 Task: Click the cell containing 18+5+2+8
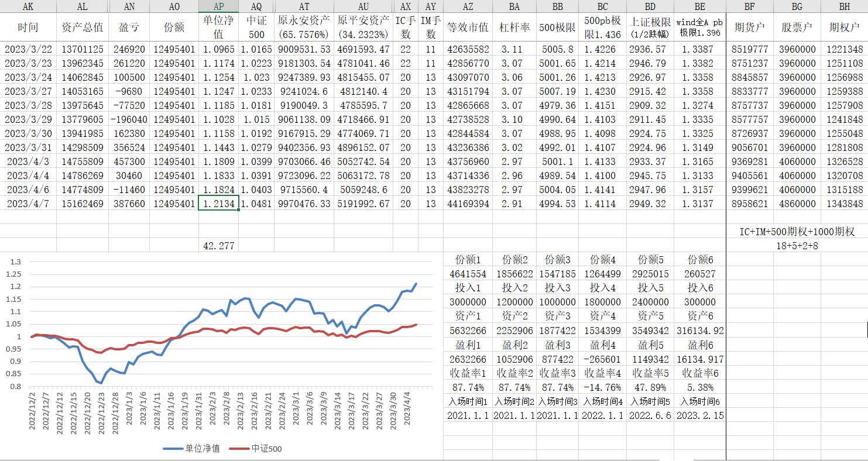click(797, 246)
